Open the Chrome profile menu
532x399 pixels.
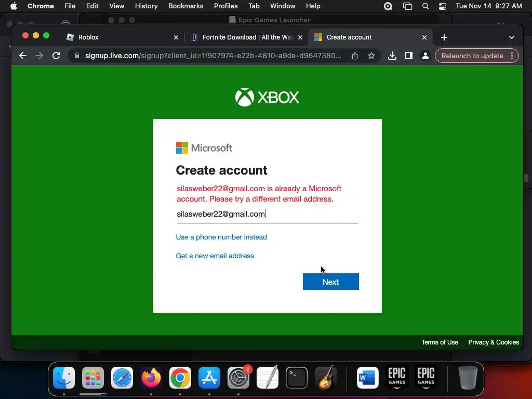click(x=425, y=56)
